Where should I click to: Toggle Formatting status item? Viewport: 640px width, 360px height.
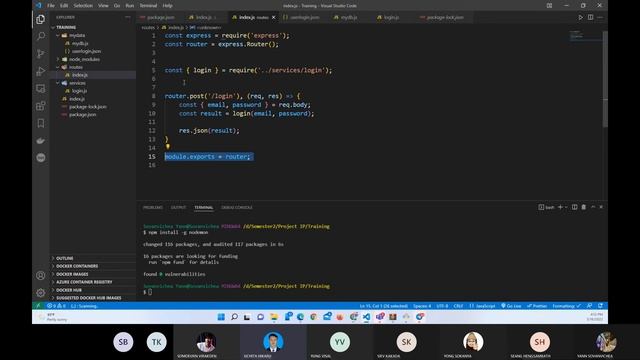(x=567, y=306)
